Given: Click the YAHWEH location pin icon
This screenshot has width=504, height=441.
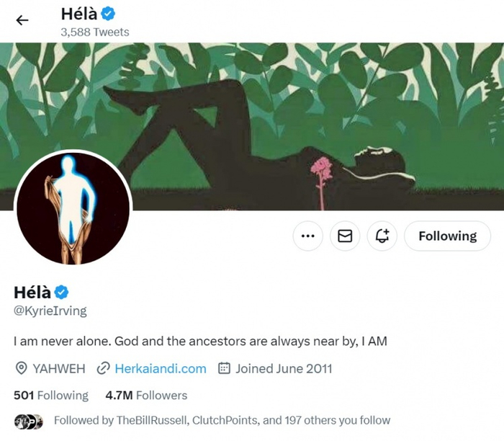Looking at the screenshot, I should pyautogui.click(x=22, y=368).
